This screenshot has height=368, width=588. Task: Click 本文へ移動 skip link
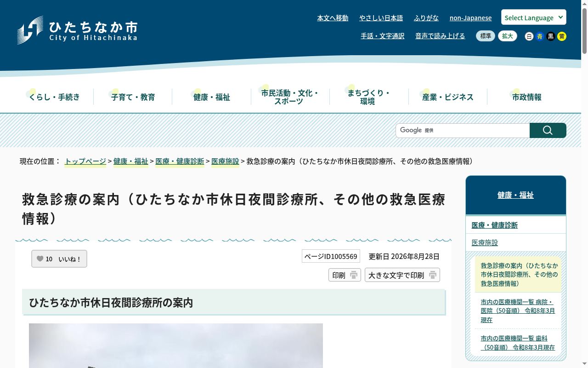333,18
